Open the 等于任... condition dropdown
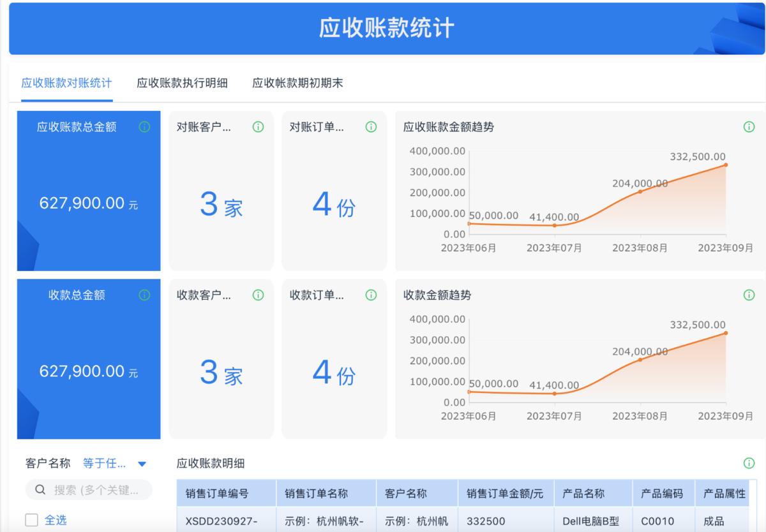766x532 pixels. (105, 464)
